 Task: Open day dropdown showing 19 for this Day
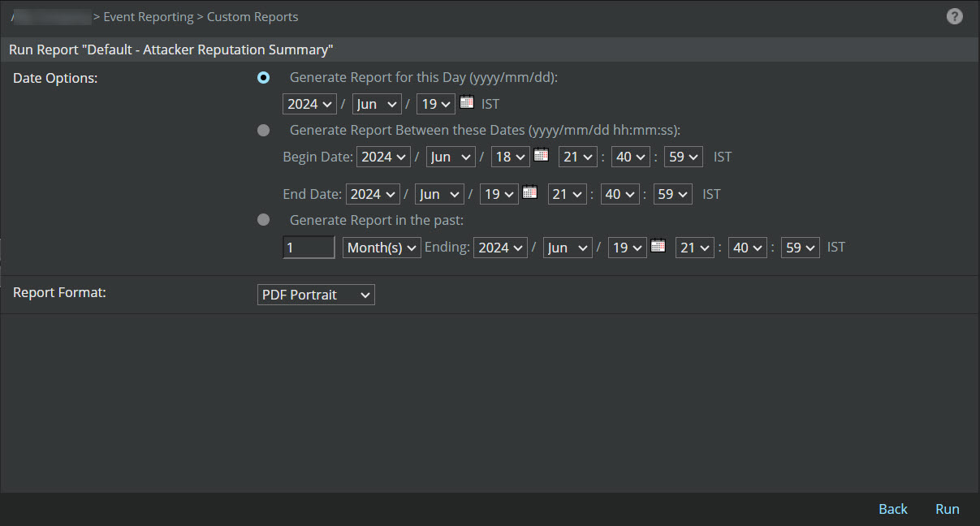click(436, 104)
